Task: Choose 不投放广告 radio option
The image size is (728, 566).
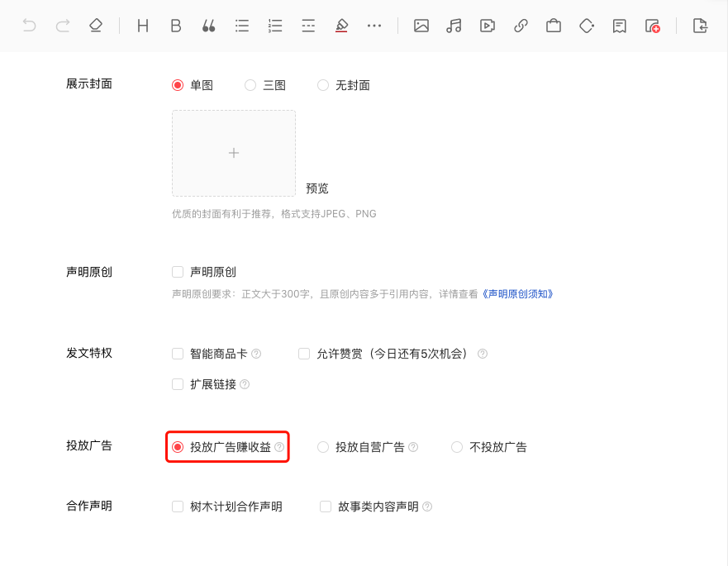Action: 457,447
